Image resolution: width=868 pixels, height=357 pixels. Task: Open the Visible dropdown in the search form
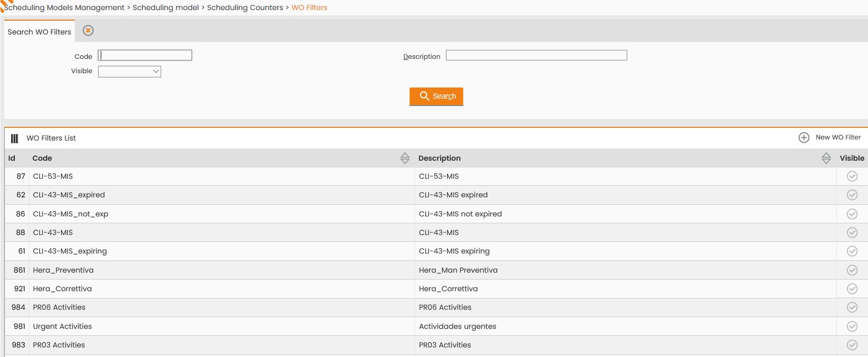129,71
